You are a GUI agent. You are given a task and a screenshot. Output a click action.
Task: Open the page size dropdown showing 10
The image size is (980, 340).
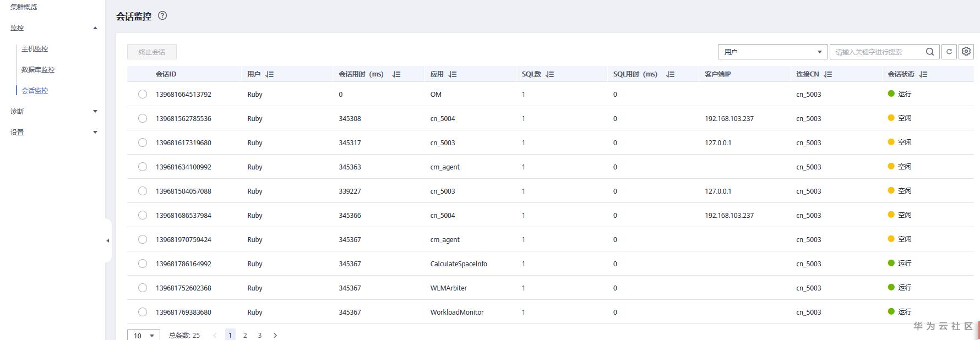tap(144, 335)
